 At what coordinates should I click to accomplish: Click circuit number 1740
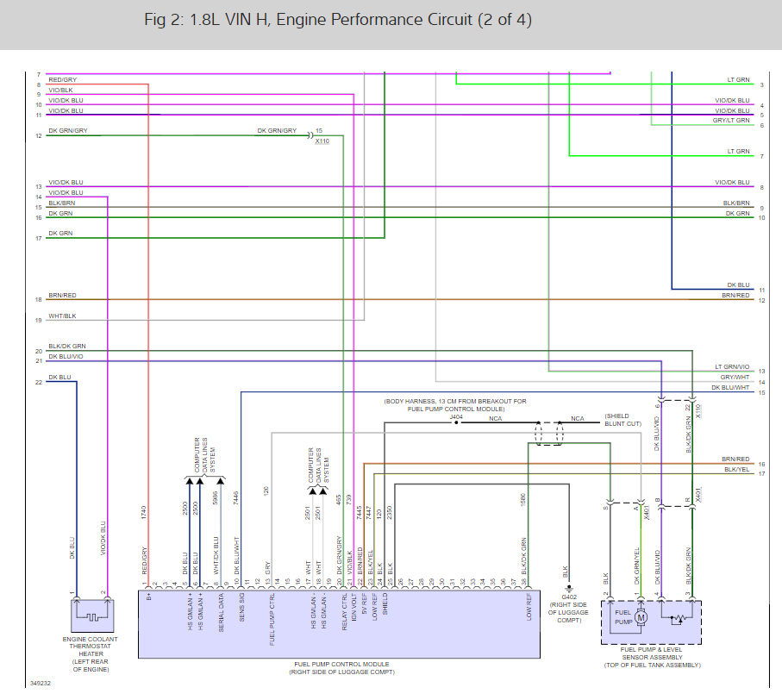(144, 512)
